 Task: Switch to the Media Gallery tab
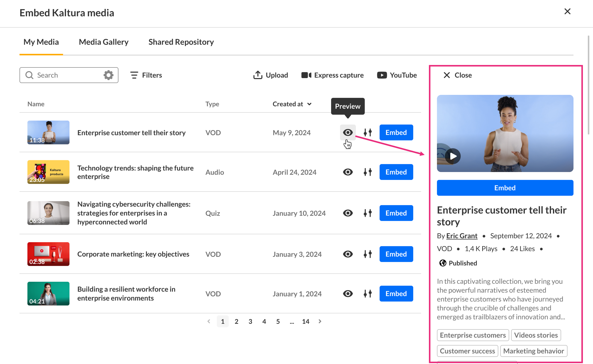point(104,42)
